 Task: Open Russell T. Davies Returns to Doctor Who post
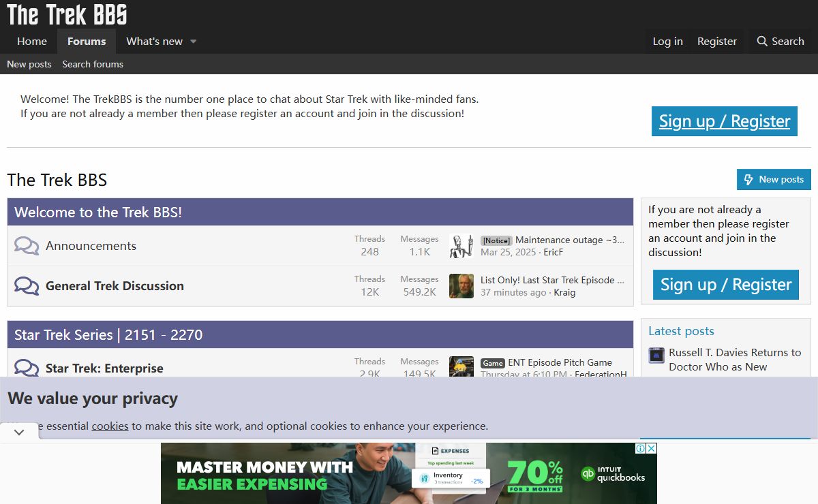pos(735,360)
